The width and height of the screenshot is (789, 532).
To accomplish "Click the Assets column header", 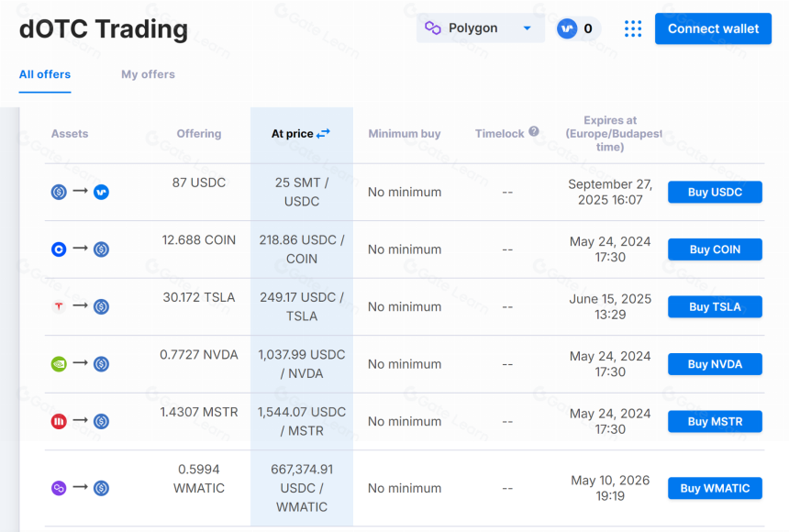I will click(70, 134).
